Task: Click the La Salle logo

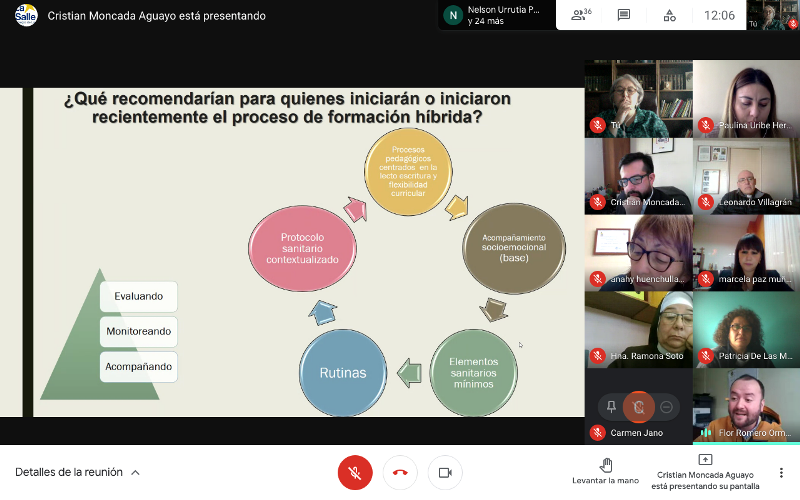Action: [x=26, y=15]
